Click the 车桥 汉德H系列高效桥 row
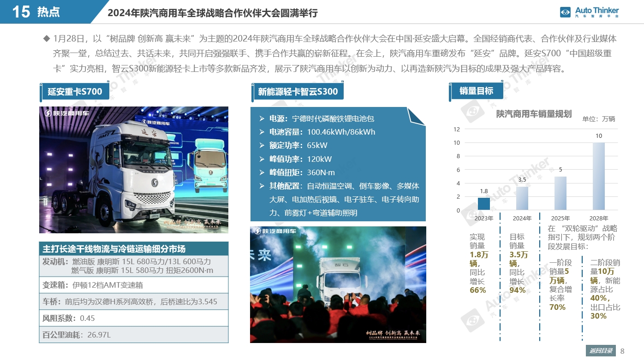This screenshot has width=644, height=361. coord(134,302)
